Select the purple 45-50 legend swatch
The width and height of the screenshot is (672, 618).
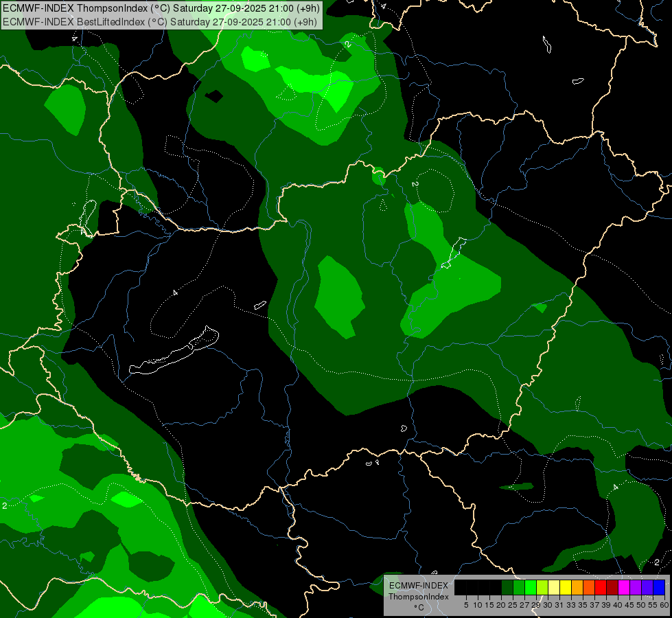coord(636,587)
